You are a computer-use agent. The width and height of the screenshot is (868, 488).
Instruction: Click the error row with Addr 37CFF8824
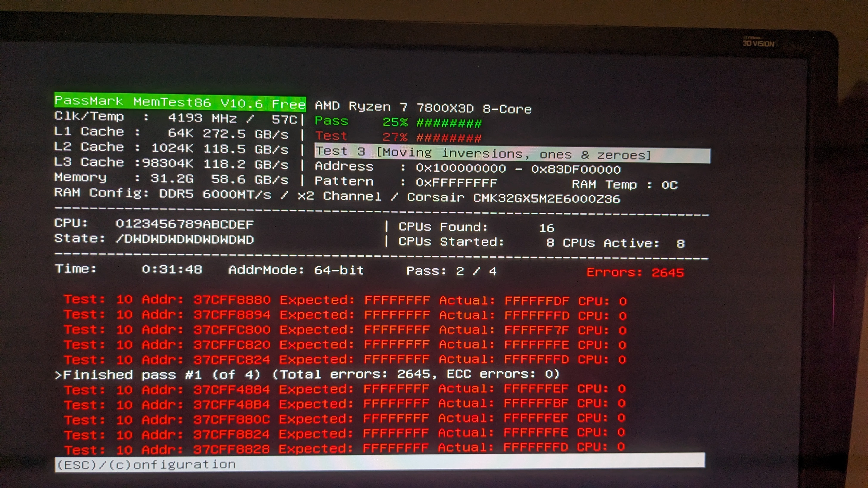(x=345, y=433)
